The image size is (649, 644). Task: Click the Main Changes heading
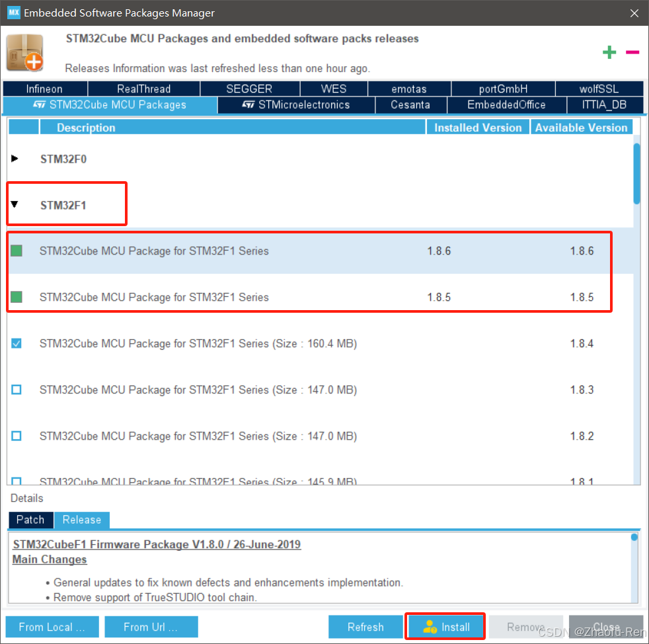[50, 559]
